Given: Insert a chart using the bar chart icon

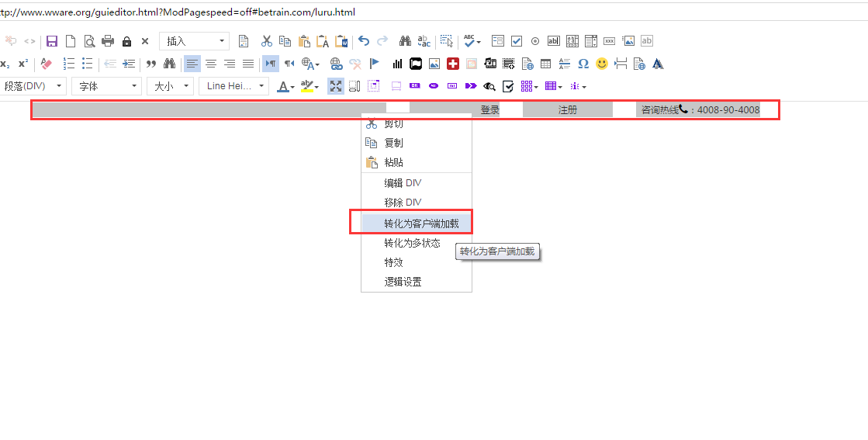Looking at the screenshot, I should 397,64.
